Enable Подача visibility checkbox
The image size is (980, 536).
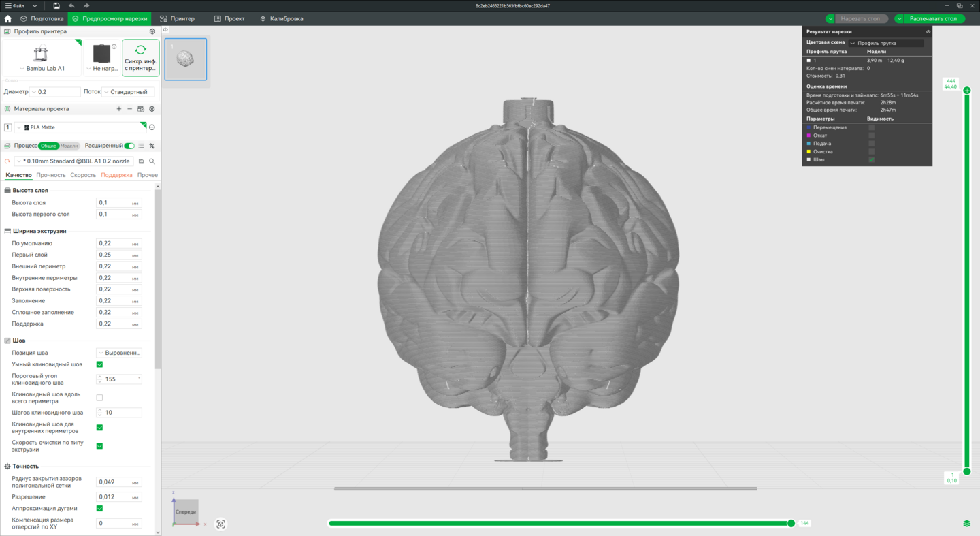tap(871, 144)
